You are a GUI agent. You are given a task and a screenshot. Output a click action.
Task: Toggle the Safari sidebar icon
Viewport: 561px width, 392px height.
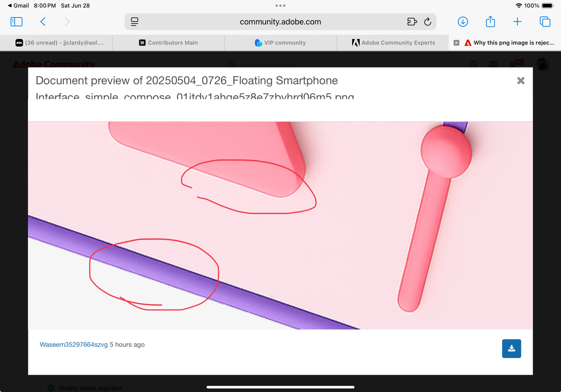(x=16, y=22)
